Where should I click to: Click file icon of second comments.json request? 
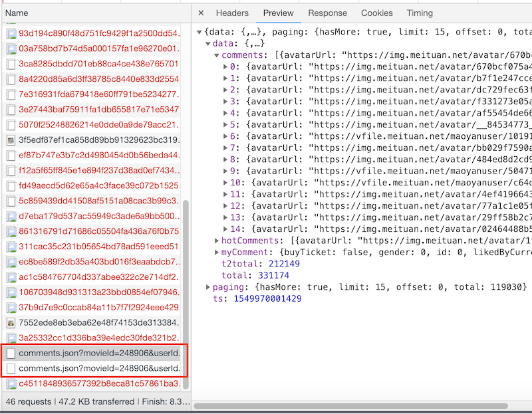11,369
